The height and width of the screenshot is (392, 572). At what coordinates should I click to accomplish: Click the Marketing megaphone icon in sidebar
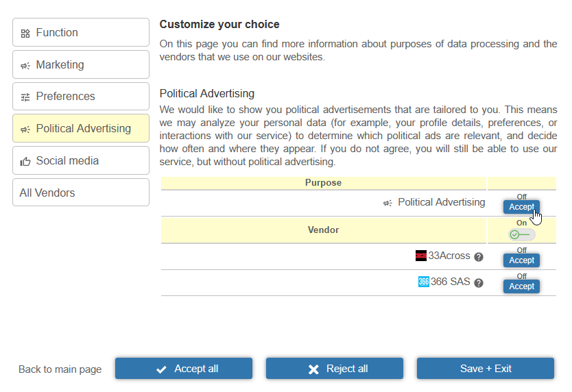(25, 65)
